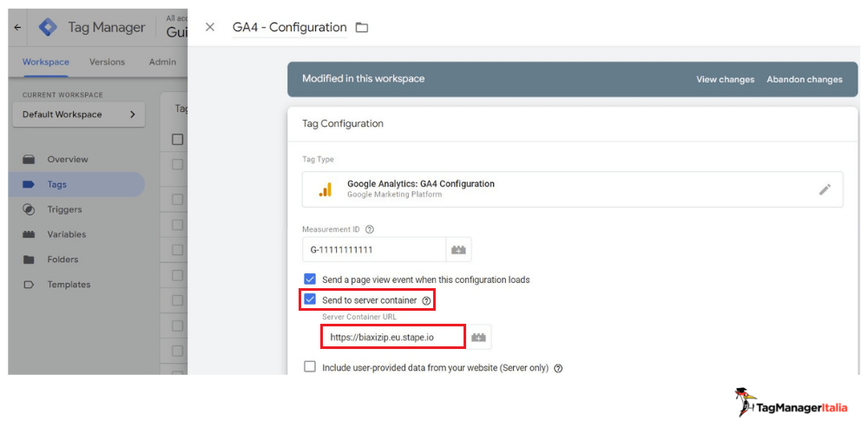The width and height of the screenshot is (868, 434).
Task: Tick the select-all checkbox in tags table header
Action: click(x=177, y=140)
